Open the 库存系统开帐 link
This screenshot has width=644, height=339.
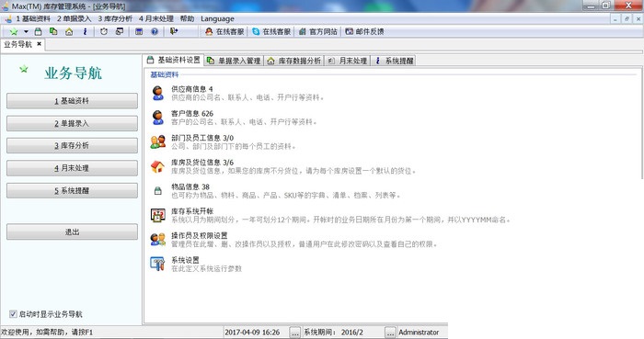pyautogui.click(x=192, y=211)
